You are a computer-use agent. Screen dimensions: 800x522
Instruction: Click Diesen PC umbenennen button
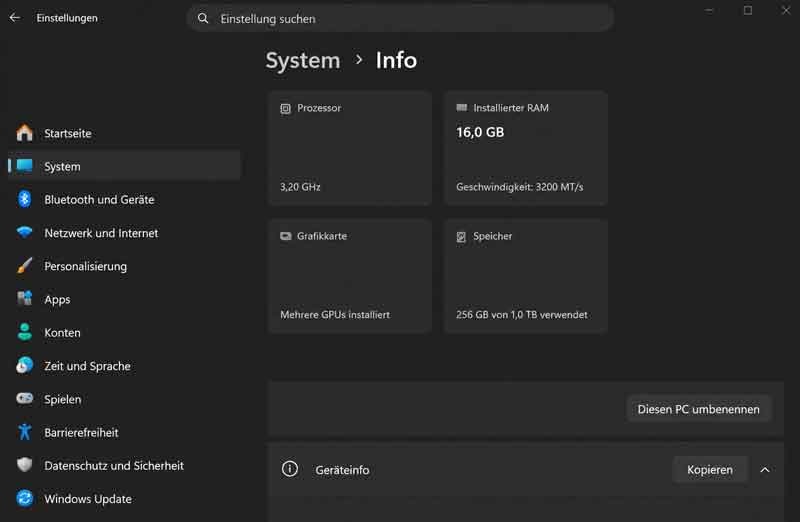(x=698, y=409)
